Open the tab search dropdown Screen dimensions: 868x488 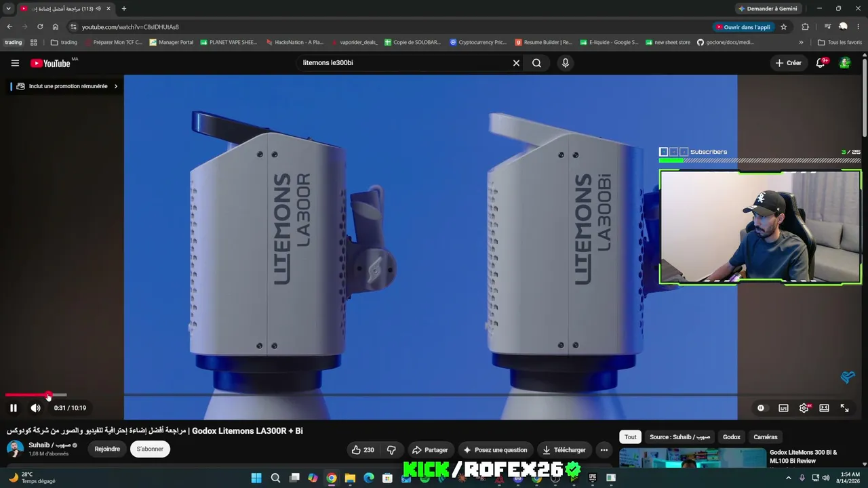coord(8,9)
